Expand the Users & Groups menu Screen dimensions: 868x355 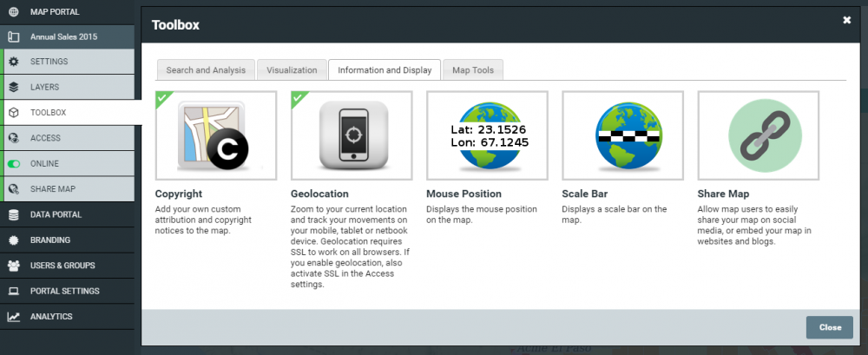67,266
